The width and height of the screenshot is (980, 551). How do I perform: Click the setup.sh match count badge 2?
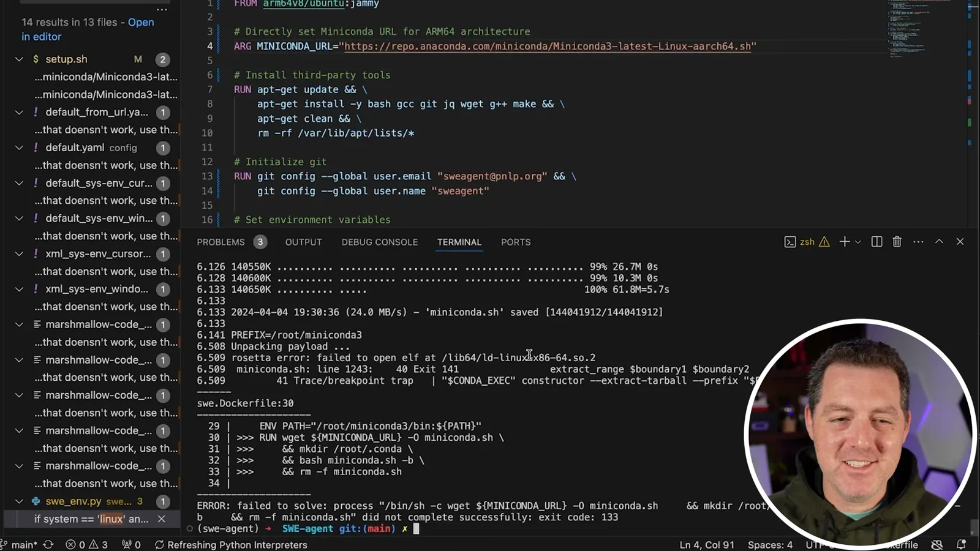click(162, 59)
